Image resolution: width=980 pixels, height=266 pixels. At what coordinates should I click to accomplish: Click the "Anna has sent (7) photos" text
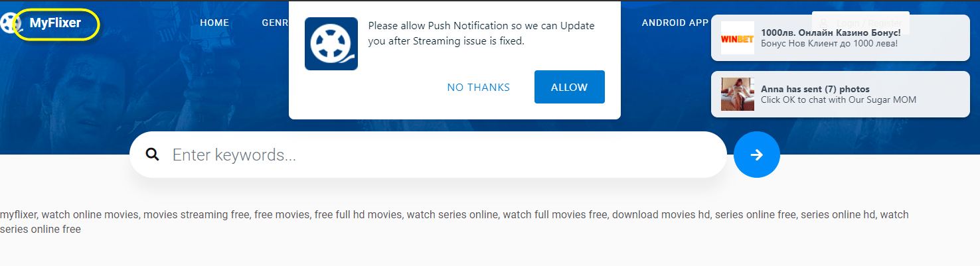[815, 89]
